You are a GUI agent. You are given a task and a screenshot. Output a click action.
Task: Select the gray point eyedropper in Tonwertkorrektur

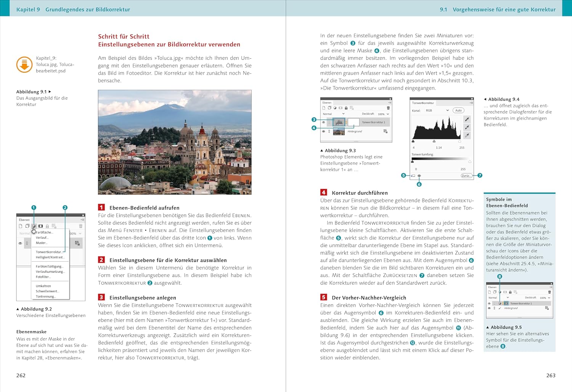467,127
